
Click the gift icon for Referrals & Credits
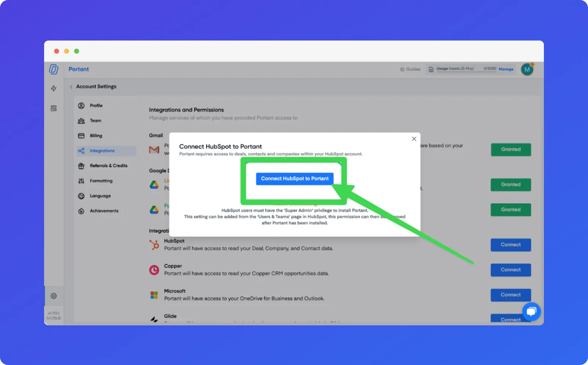click(x=81, y=166)
